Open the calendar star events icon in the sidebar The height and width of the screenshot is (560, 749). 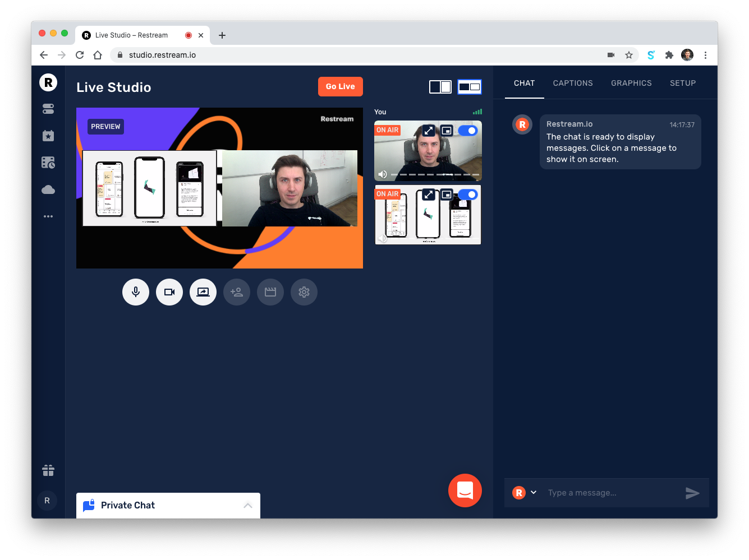(48, 136)
